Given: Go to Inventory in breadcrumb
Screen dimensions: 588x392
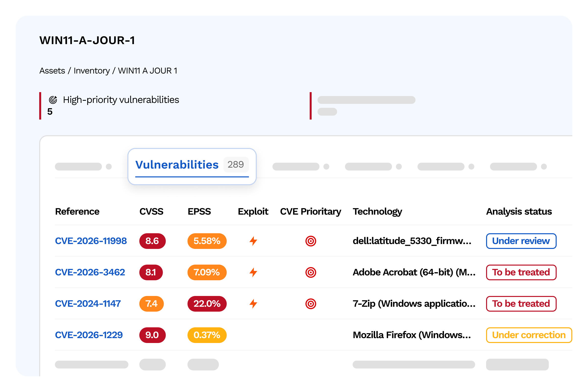Looking at the screenshot, I should (x=91, y=71).
